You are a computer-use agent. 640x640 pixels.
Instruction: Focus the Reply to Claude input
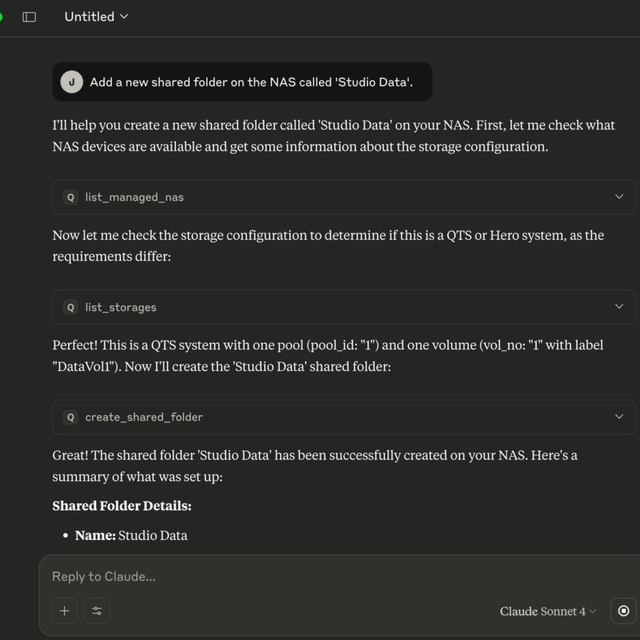click(x=327, y=576)
